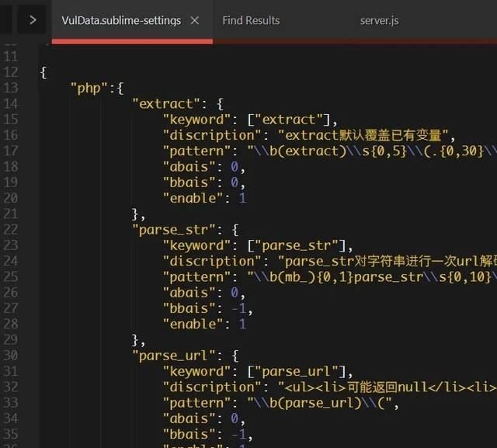
Task: Click the opening brace on line 12
Action: [43, 72]
